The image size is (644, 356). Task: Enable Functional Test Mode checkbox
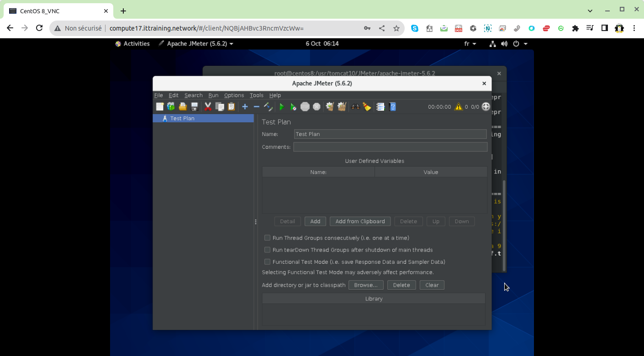[x=268, y=262]
